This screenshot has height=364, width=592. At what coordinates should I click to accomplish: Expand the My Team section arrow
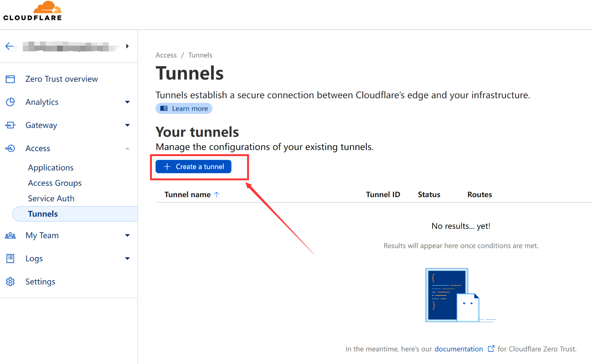coord(128,236)
